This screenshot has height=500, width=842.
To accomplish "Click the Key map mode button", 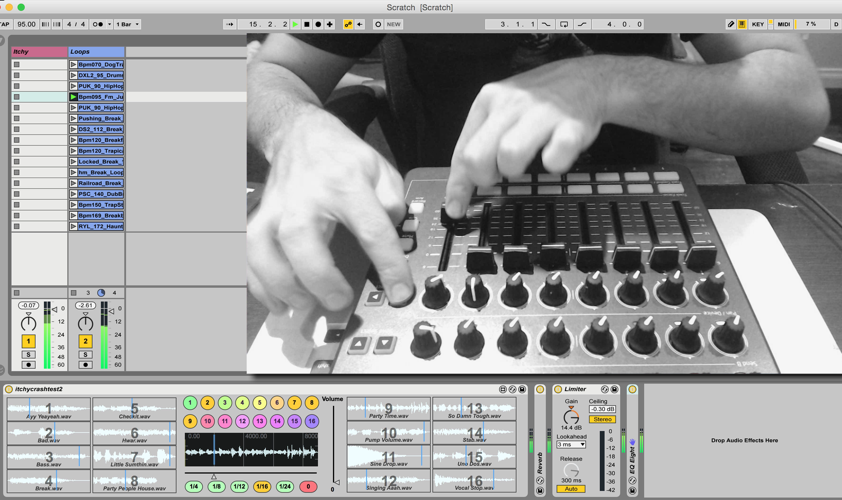I will coord(757,24).
